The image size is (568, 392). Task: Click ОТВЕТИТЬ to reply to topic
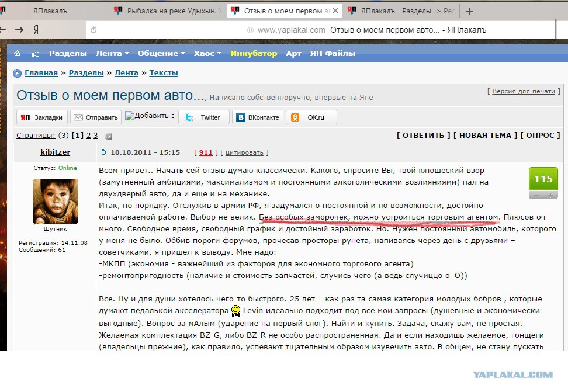pos(424,136)
